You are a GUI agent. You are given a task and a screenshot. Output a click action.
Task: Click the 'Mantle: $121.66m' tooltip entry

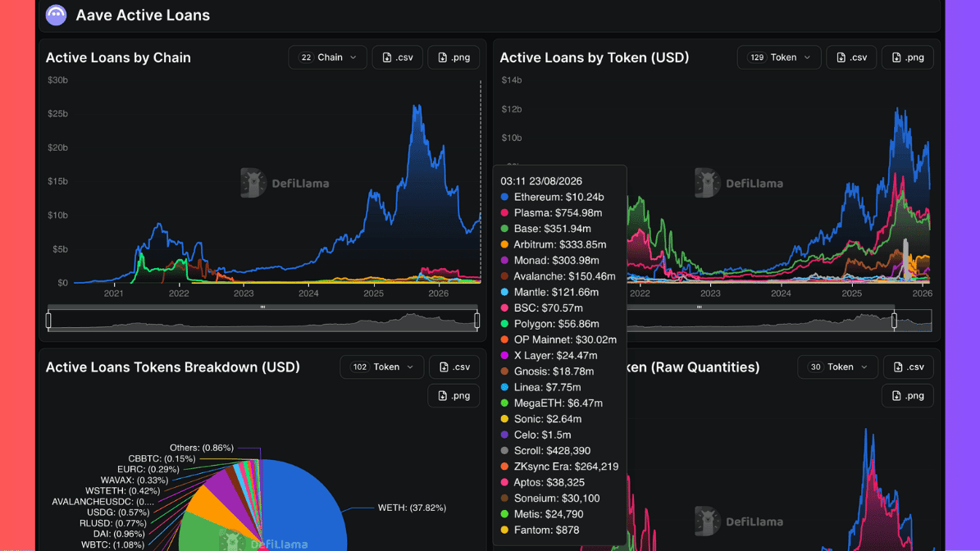[x=549, y=293]
